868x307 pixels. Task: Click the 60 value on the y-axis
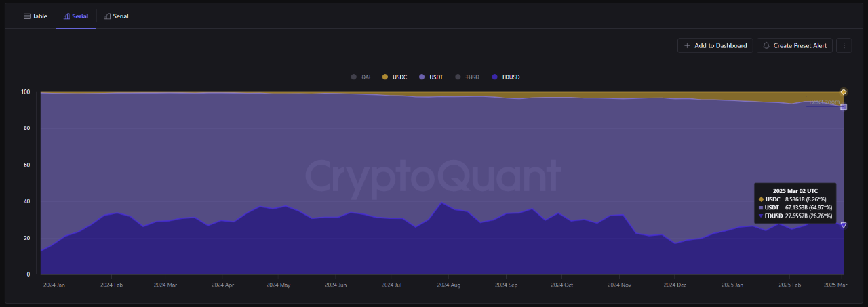28,165
